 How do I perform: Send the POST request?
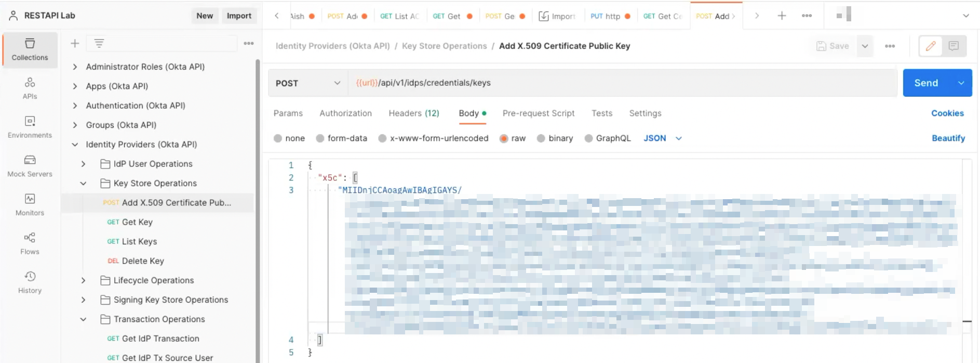click(926, 83)
